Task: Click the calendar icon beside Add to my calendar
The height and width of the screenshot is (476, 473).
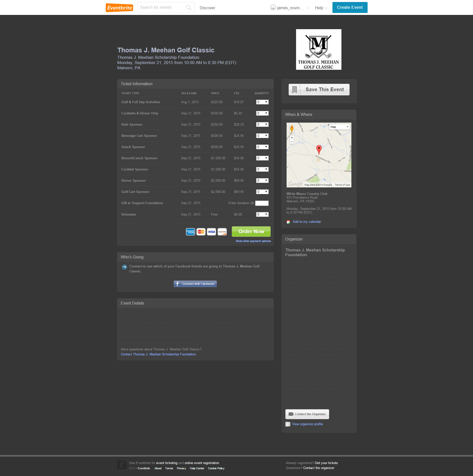Action: (x=288, y=222)
